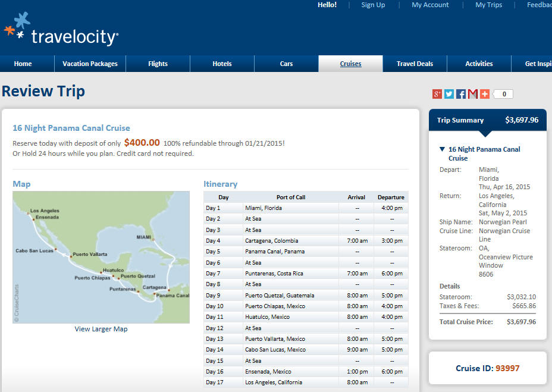Share via the Google Plus icon
552x392 pixels.
[x=437, y=94]
